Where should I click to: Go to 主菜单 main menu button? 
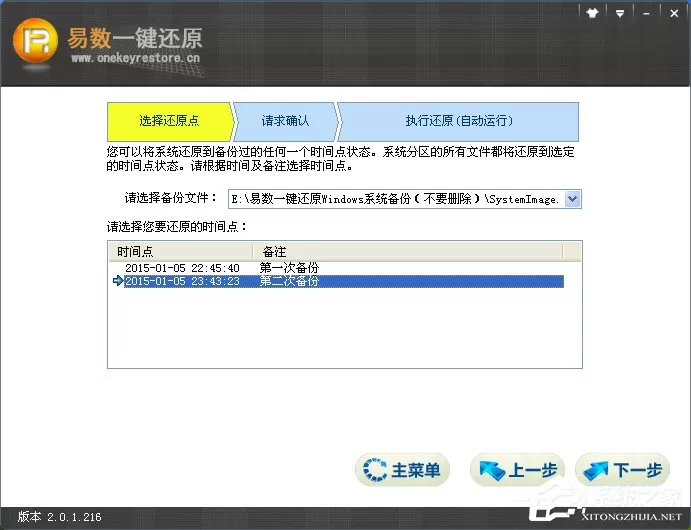[x=402, y=470]
